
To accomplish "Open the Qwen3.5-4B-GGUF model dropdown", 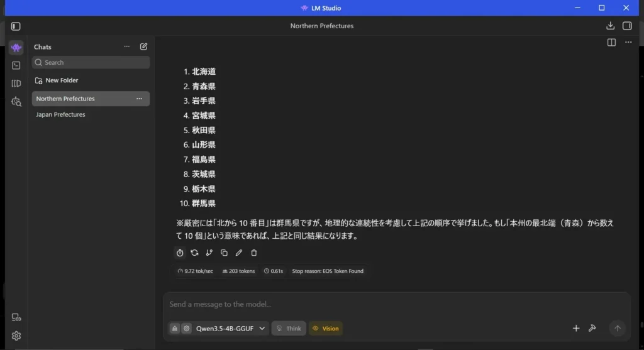I will tap(230, 329).
